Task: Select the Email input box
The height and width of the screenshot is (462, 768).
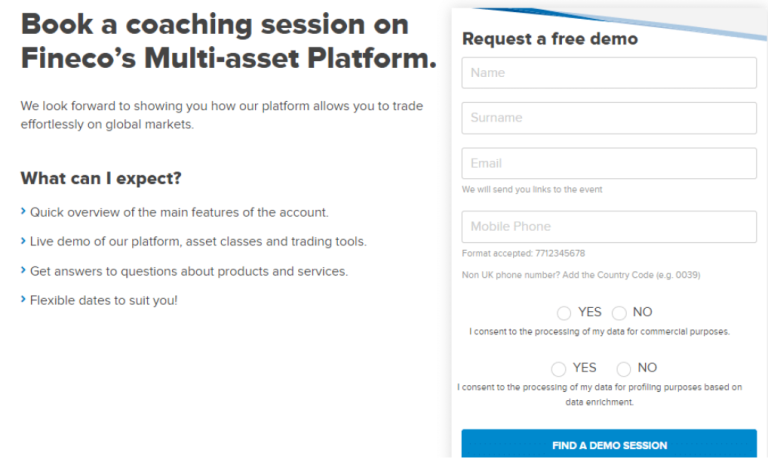Action: tap(608, 163)
